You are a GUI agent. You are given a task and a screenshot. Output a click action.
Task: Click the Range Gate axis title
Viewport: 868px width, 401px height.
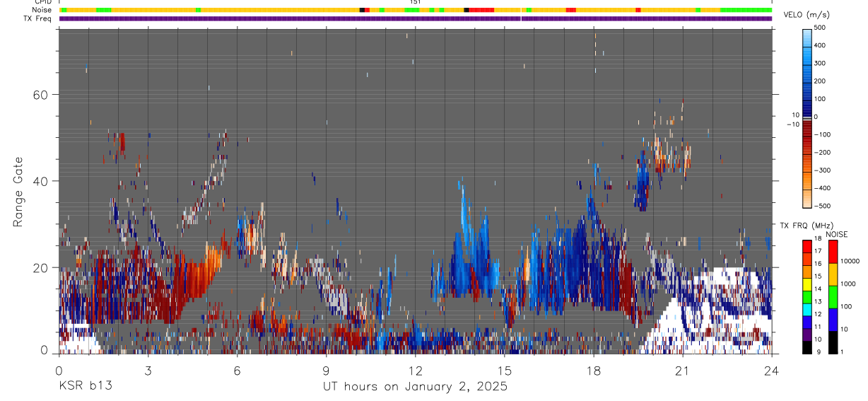point(19,192)
